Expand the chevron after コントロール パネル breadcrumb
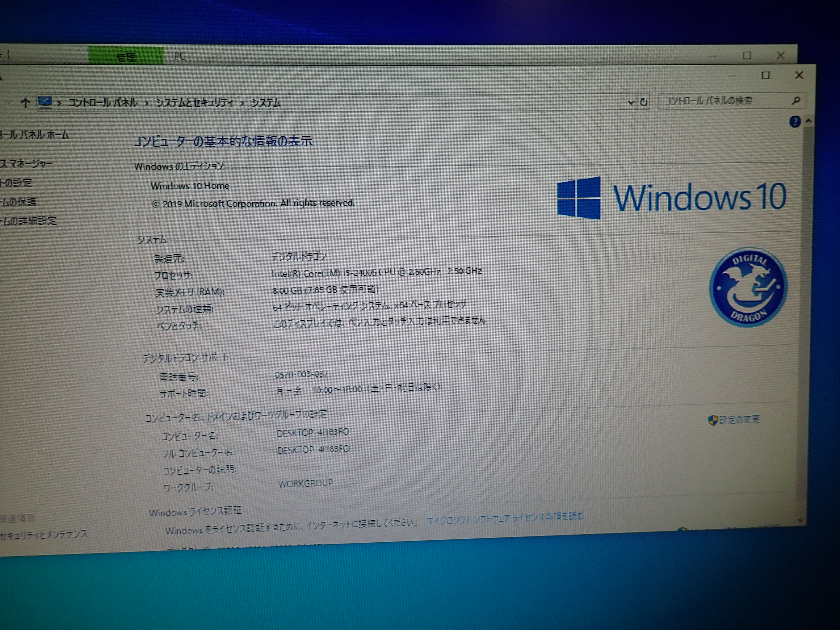Image resolution: width=840 pixels, height=630 pixels. point(147,103)
